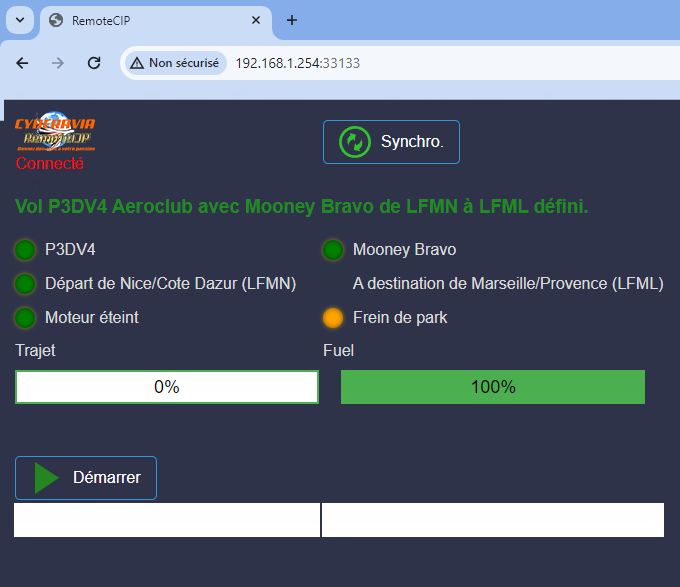Click the right-hand white field at bottom

coord(493,520)
